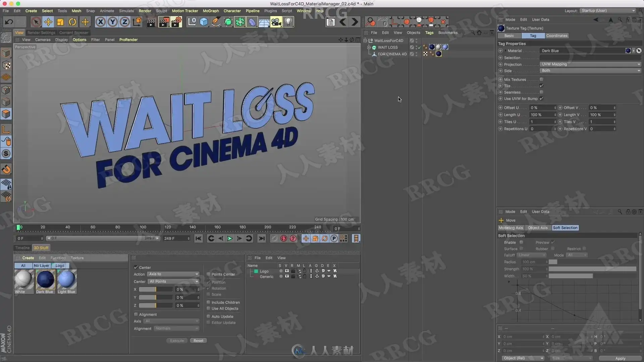Click the Apply button
Screen dimensions: 644x362
click(620, 358)
